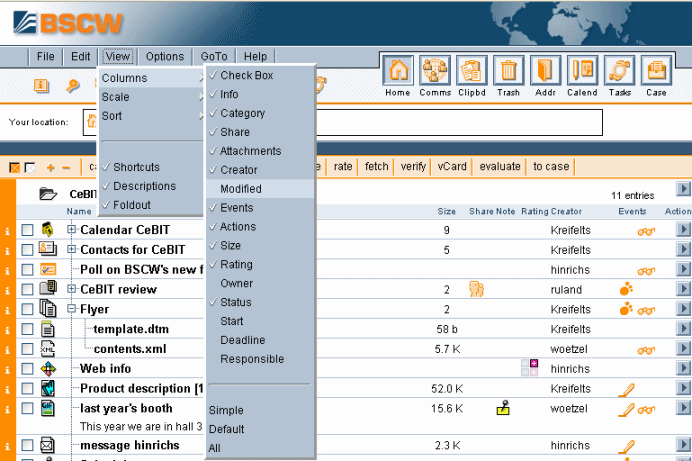Open the Tasks toolbar icon
Viewport: 692px width, 461px height.
619,73
